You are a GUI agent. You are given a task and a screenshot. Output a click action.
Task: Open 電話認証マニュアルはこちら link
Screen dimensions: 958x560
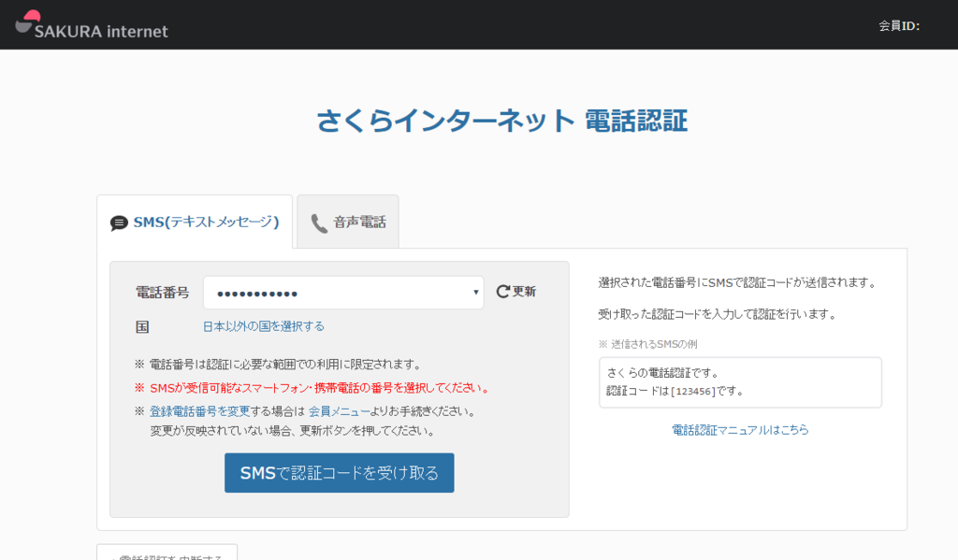(x=740, y=430)
